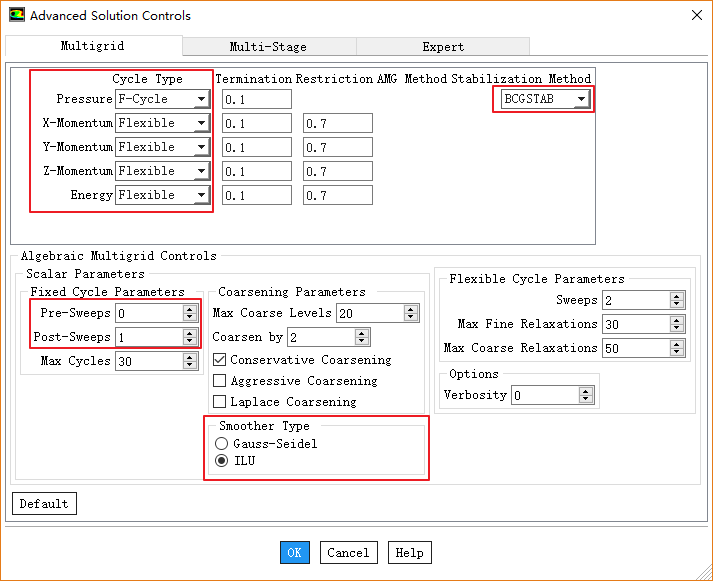
Task: Decrease Coarsen by spinner value
Action: coord(362,341)
